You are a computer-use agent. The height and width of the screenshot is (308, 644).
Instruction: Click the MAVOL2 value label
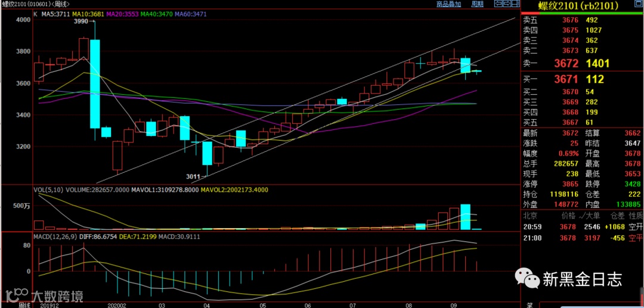[x=234, y=190]
